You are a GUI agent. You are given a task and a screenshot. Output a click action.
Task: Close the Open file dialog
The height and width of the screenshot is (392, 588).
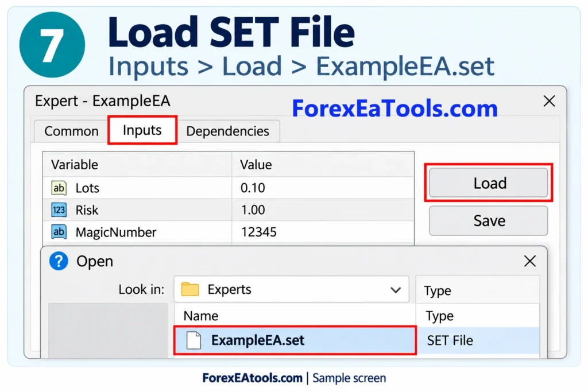pos(529,261)
